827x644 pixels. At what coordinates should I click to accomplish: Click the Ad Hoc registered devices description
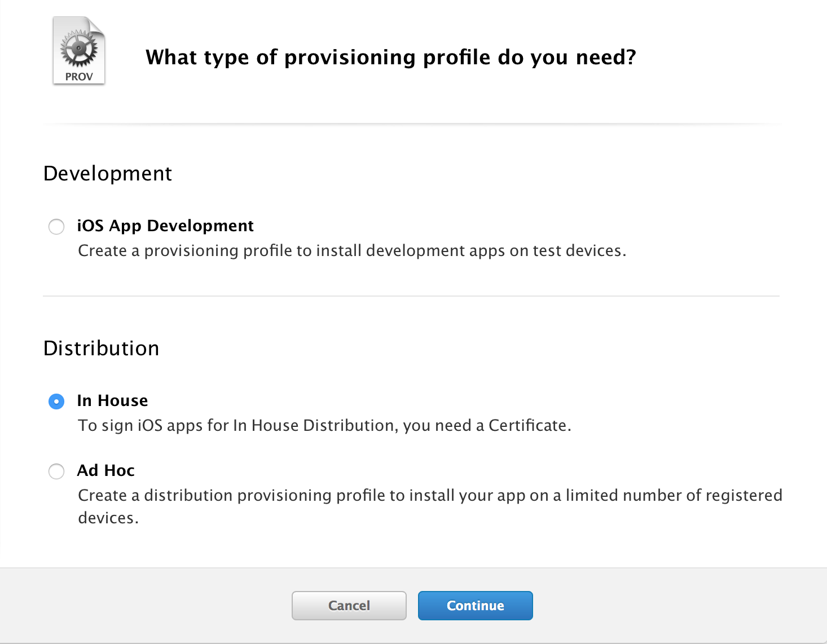[430, 495]
